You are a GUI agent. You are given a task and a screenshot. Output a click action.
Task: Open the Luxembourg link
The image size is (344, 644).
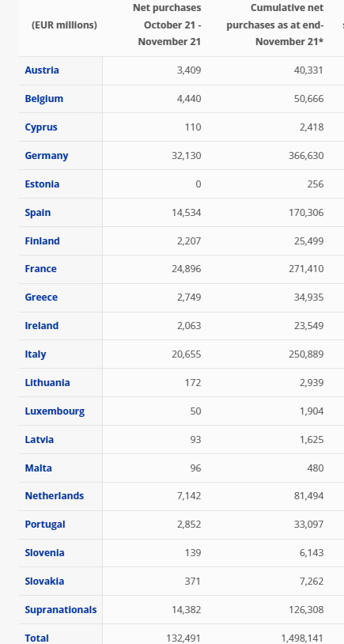(55, 411)
